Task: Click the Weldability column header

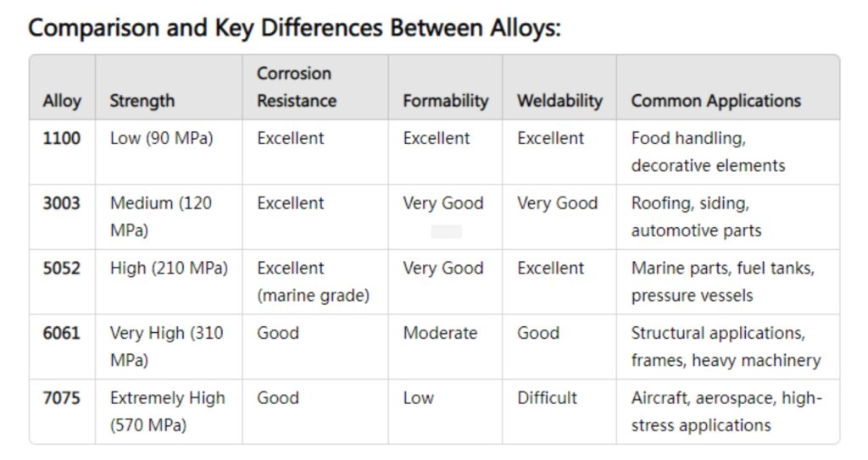Action: [559, 101]
